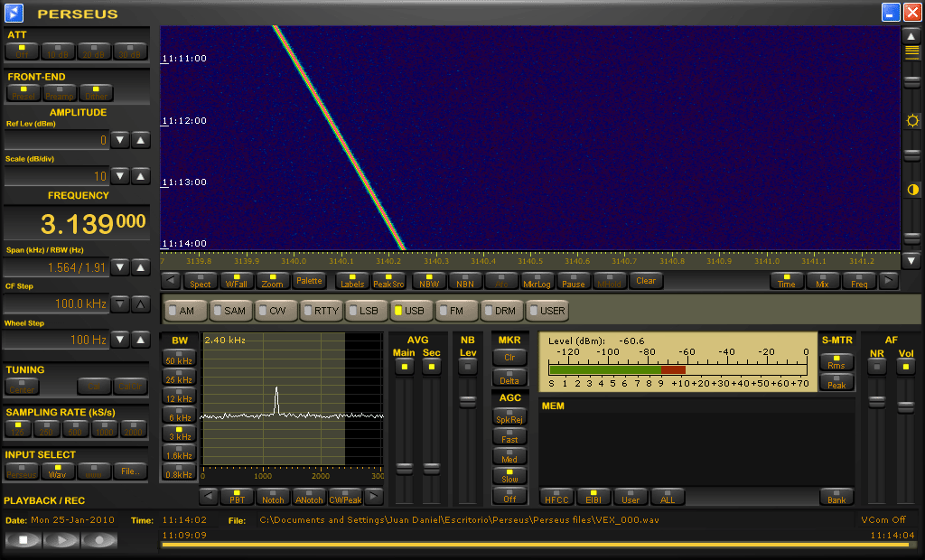Enable the Notch filter
This screenshot has width=925, height=560.
point(273,496)
